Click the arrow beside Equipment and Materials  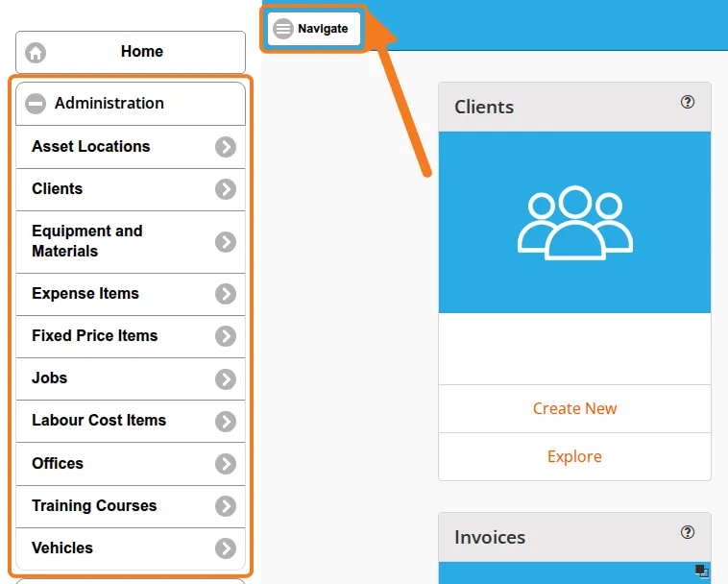226,242
